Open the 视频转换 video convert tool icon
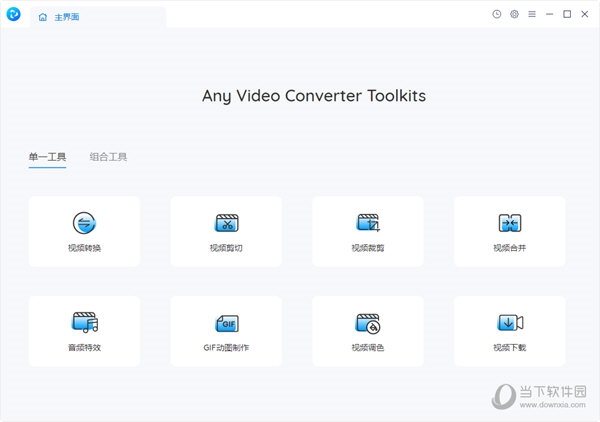 pos(84,223)
